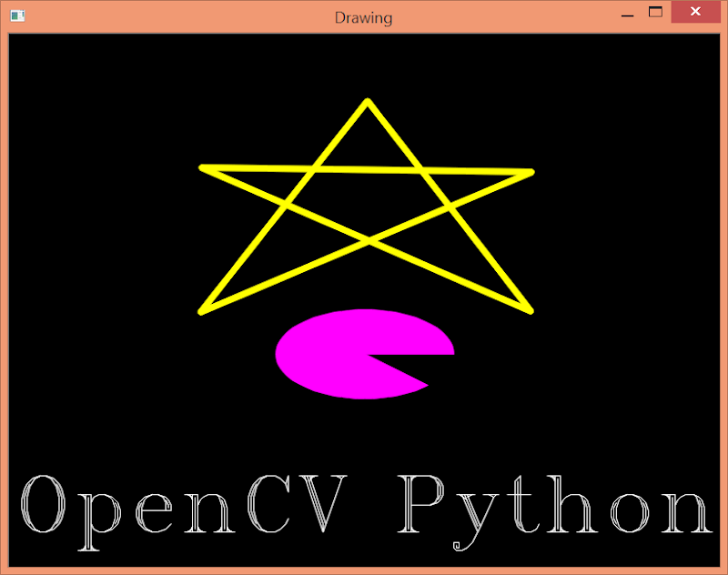
Task: Click the yellow edge crossing inside the star
Action: pyautogui.click(x=314, y=168)
